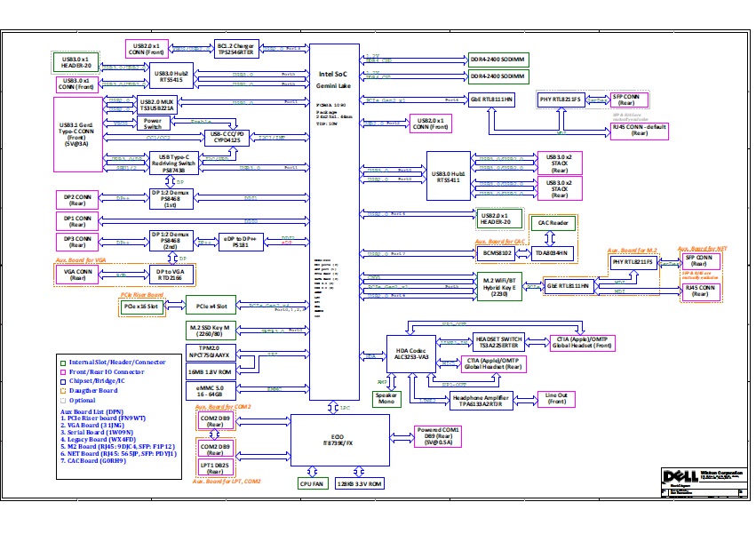Select the Headphone Amplifier TPA6133A2RTJR block
The width and height of the screenshot is (756, 534).
483,402
